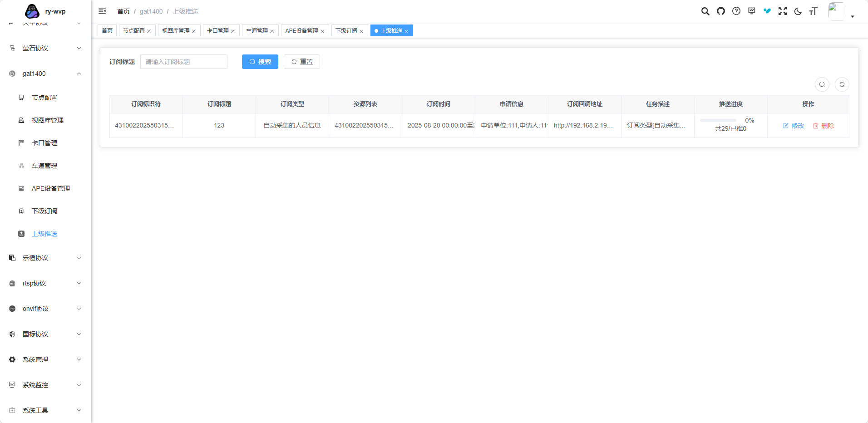The image size is (868, 423).
Task: Refresh the table with round refresh icon
Action: pos(842,84)
